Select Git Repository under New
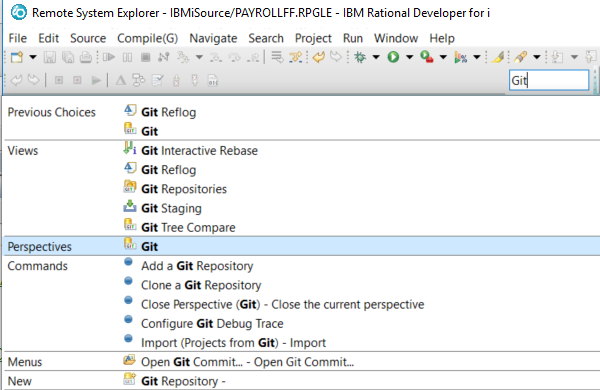This screenshot has height=390, width=600. point(183,381)
